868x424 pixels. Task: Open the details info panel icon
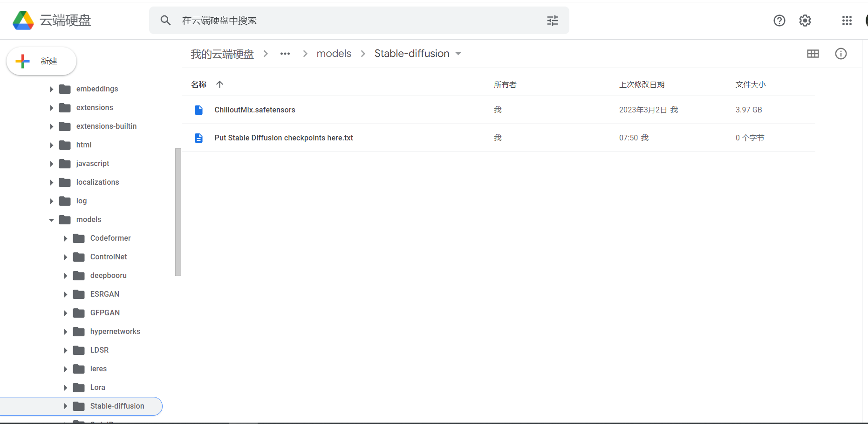841,54
